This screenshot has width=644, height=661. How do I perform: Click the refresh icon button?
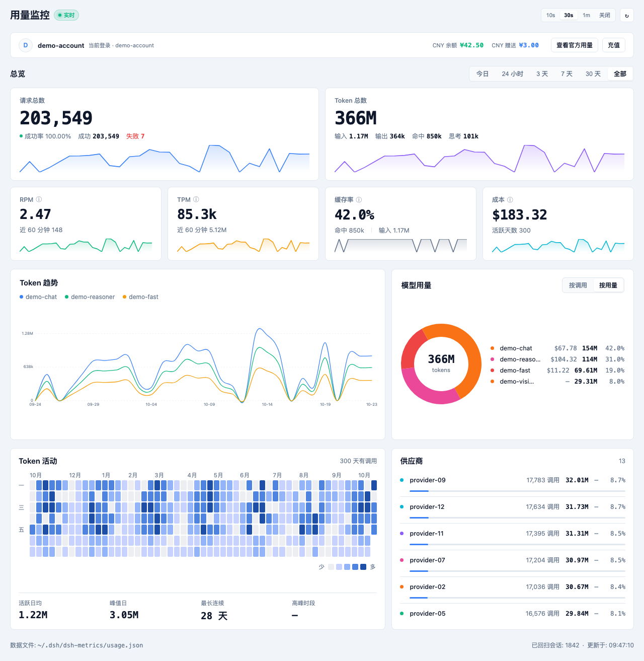[x=627, y=15]
